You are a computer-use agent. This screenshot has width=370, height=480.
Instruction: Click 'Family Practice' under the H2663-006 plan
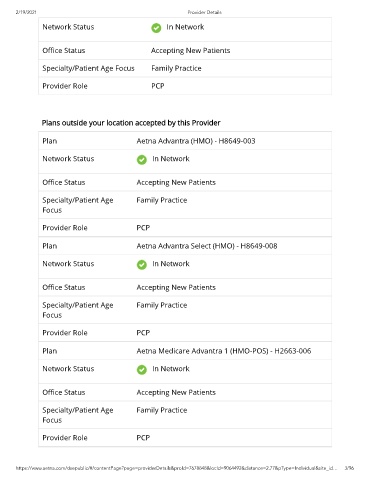162,410
